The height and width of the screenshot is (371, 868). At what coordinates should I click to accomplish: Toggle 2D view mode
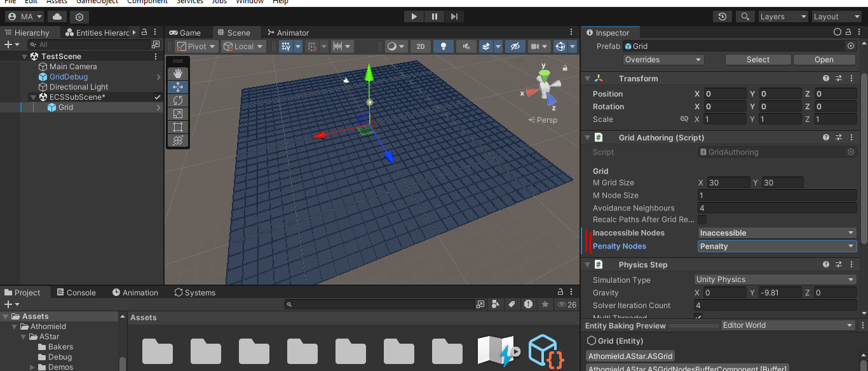point(420,46)
